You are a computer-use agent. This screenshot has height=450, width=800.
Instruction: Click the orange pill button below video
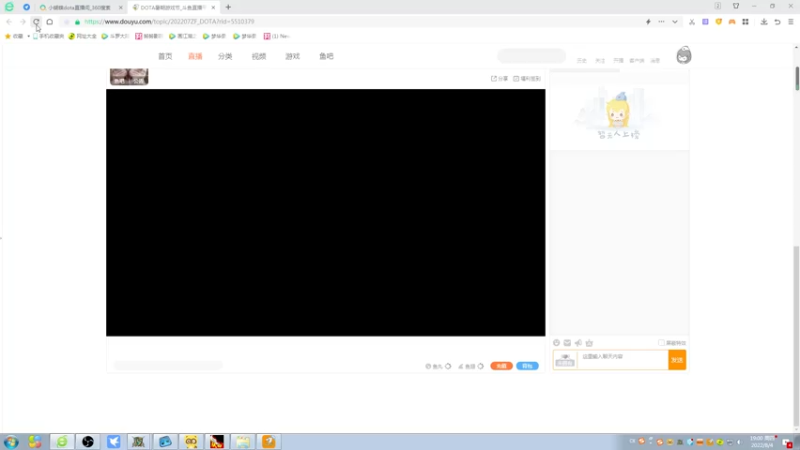[501, 366]
